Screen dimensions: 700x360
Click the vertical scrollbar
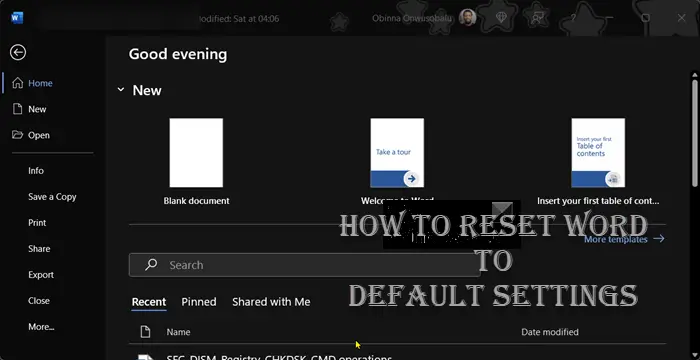695,133
